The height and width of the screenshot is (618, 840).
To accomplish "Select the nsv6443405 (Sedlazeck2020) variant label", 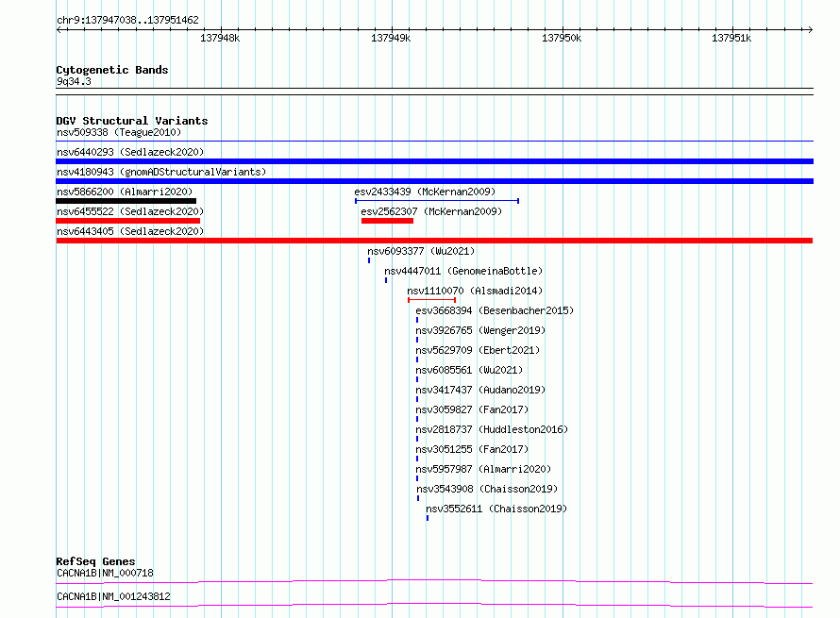I will coord(130,231).
